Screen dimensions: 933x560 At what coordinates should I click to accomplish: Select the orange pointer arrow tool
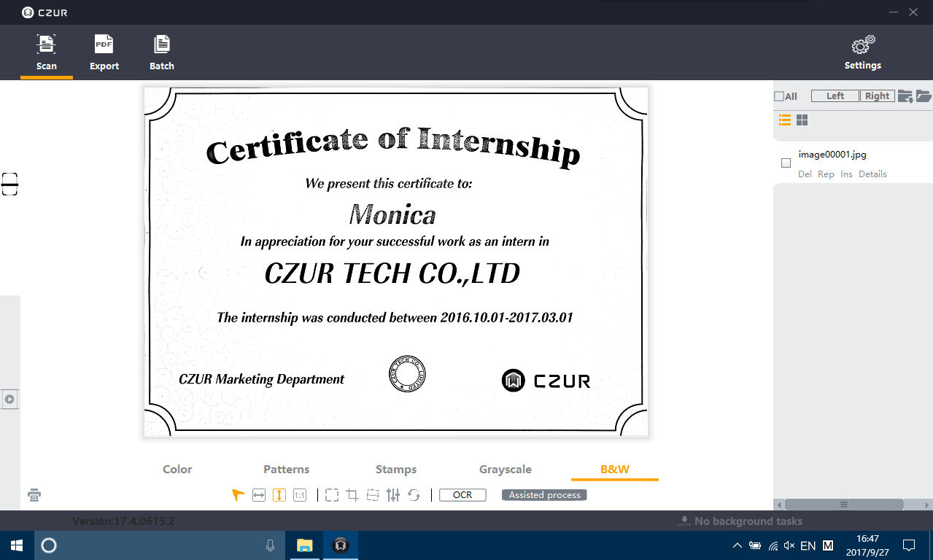click(238, 495)
